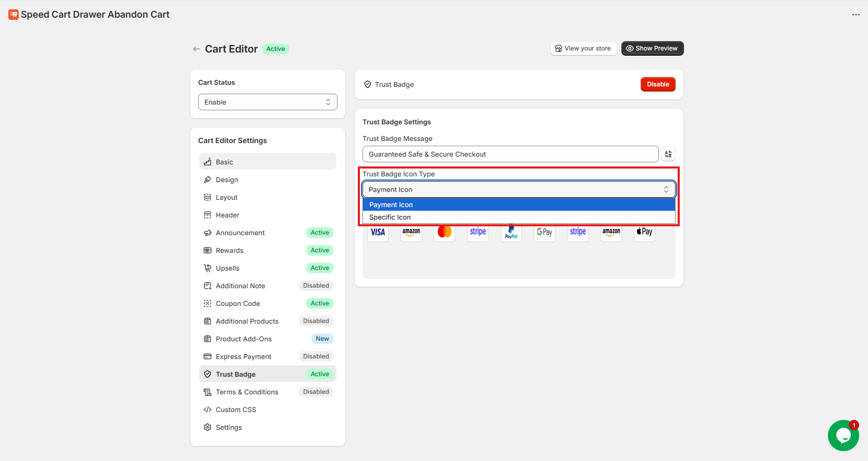Click the Mastercard payment icon
Image resolution: width=868 pixels, height=461 pixels.
coord(444,232)
